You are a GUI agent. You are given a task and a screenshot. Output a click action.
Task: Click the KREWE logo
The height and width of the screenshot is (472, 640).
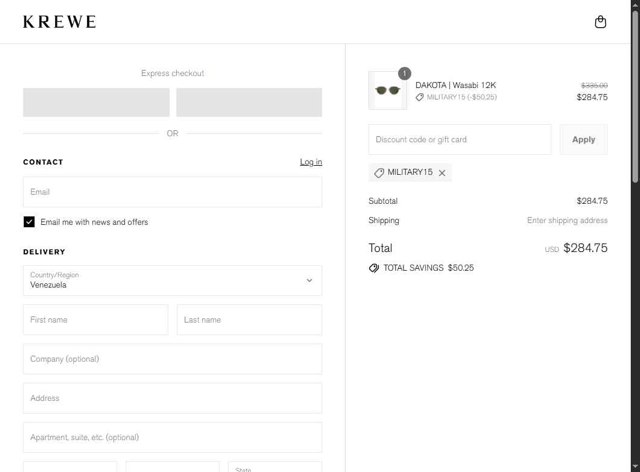tap(60, 22)
